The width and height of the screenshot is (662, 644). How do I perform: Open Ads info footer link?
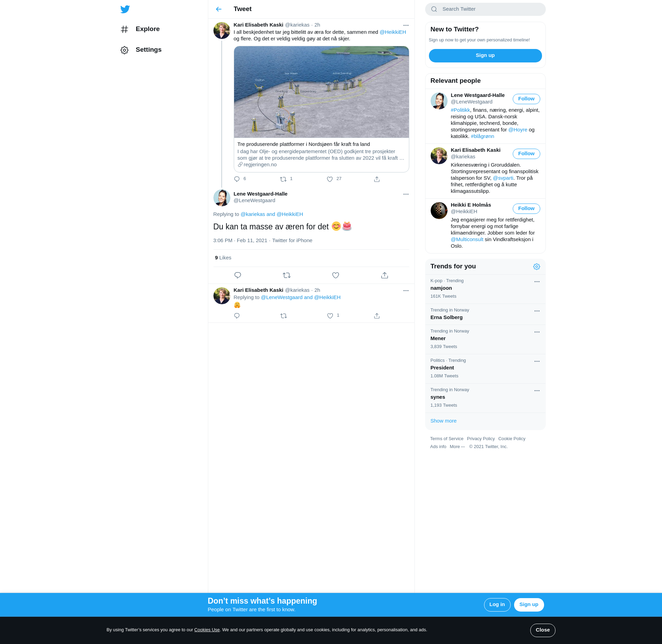[x=438, y=447]
